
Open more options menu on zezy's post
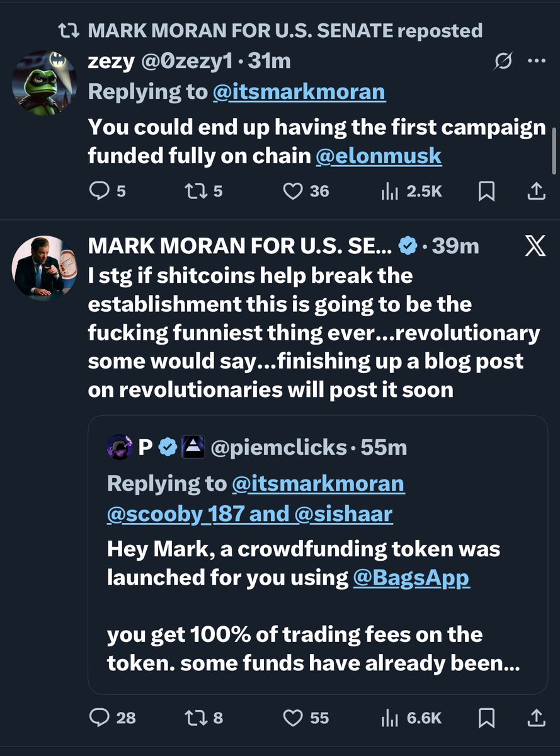[536, 61]
